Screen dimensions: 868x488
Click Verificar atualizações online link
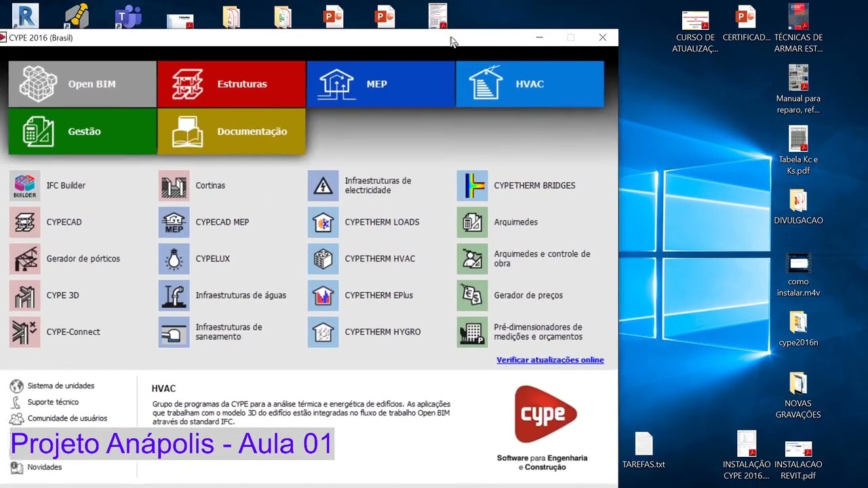point(550,360)
